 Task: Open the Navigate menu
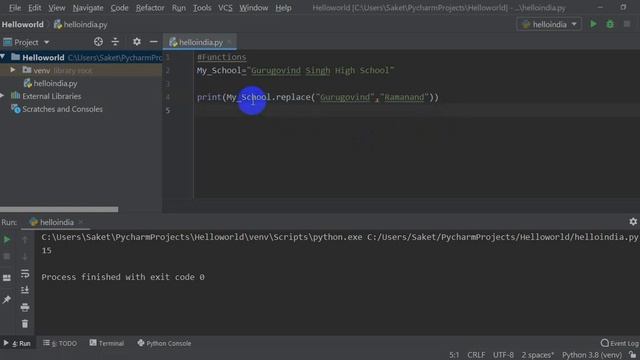coord(88,8)
